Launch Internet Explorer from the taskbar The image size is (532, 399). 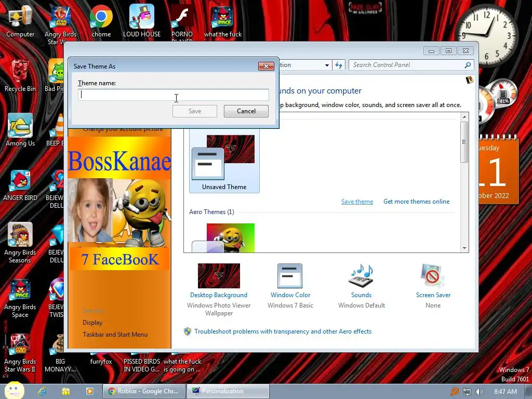(x=42, y=391)
